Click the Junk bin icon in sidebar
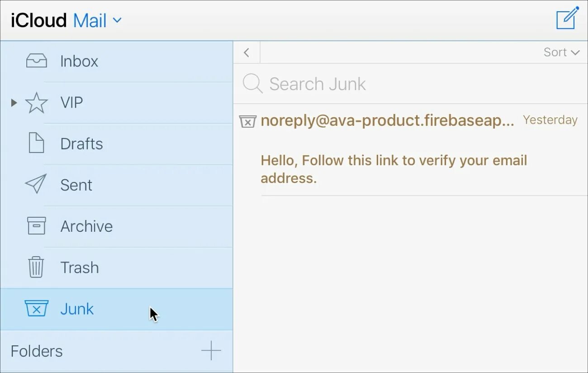588x373 pixels. pyautogui.click(x=36, y=308)
